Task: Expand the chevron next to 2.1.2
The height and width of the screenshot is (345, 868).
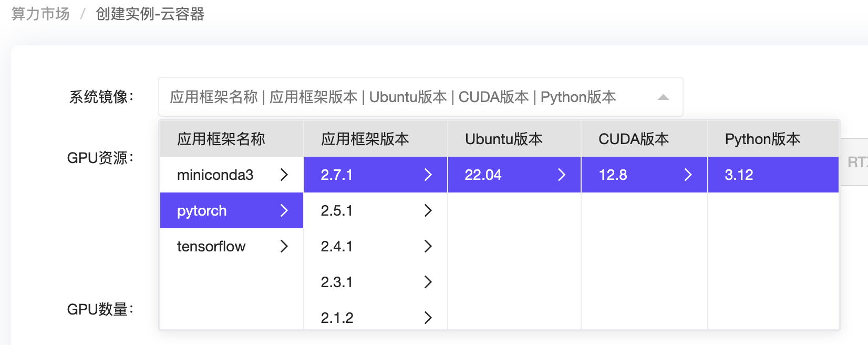Action: (428, 318)
